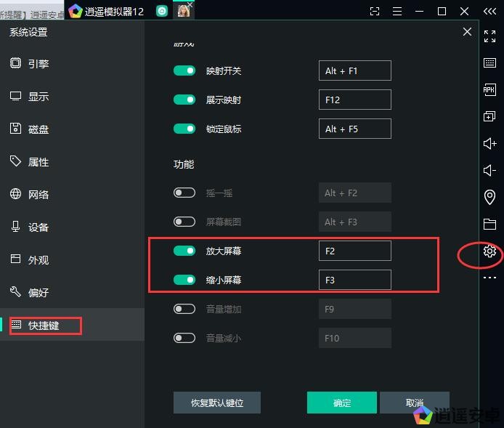Open the location pin icon
504x428 pixels.
(489, 197)
